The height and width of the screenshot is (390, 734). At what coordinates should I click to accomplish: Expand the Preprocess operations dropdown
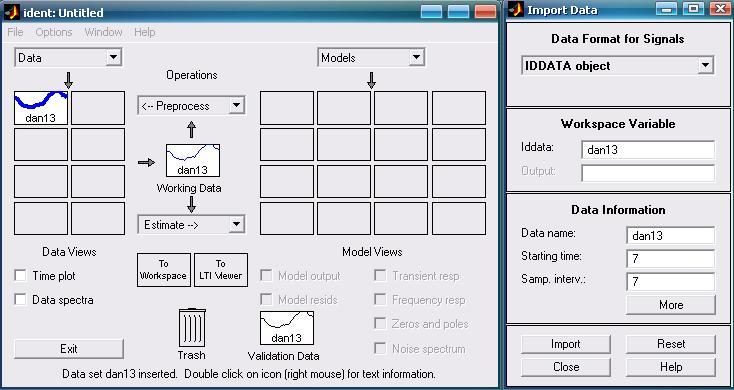pyautogui.click(x=191, y=106)
